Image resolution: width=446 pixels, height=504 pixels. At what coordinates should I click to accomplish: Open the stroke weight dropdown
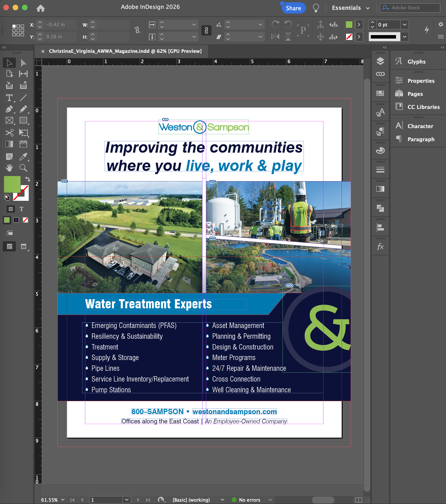pyautogui.click(x=405, y=25)
